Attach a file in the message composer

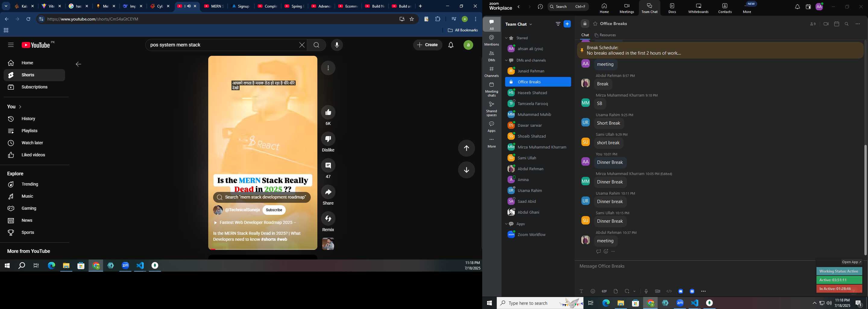pos(616,291)
